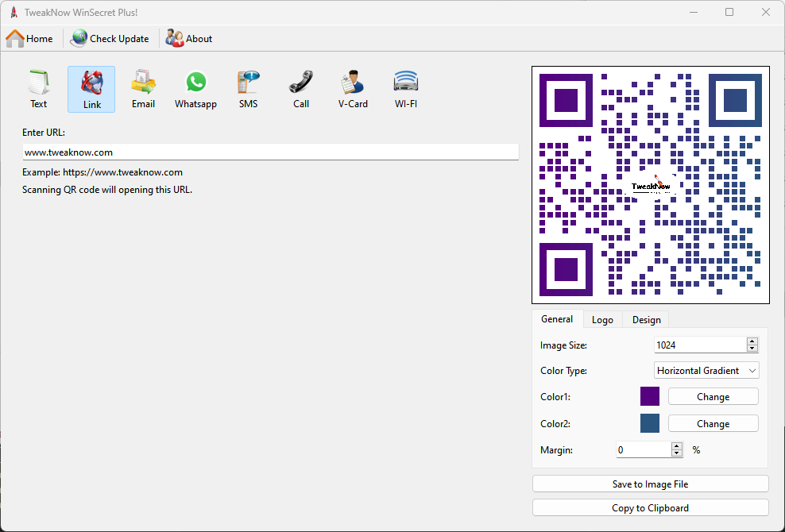Click the 'Image Size:' label
Viewport: 785px width, 532px height.
point(563,345)
